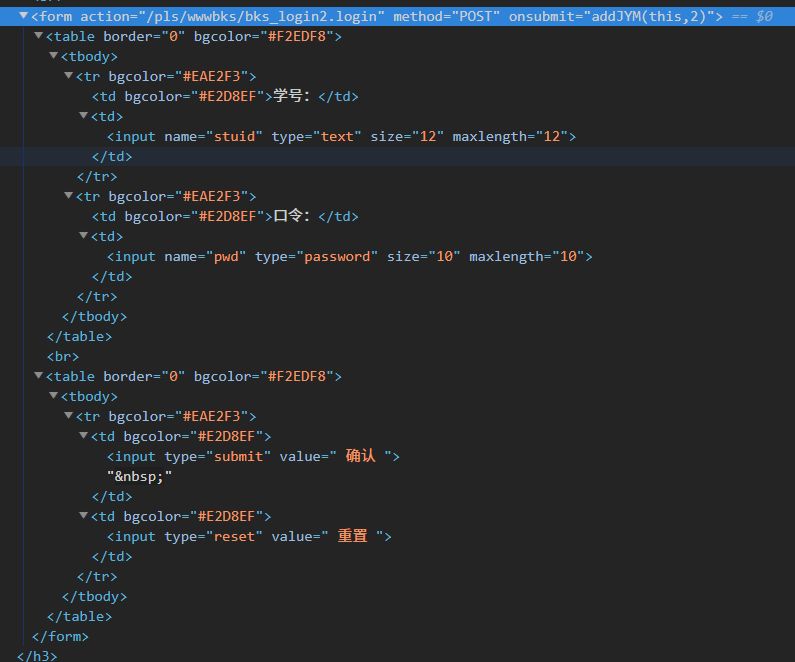Image resolution: width=795 pixels, height=662 pixels.
Task: Collapse the table containing the stuid input
Action: tap(38, 35)
